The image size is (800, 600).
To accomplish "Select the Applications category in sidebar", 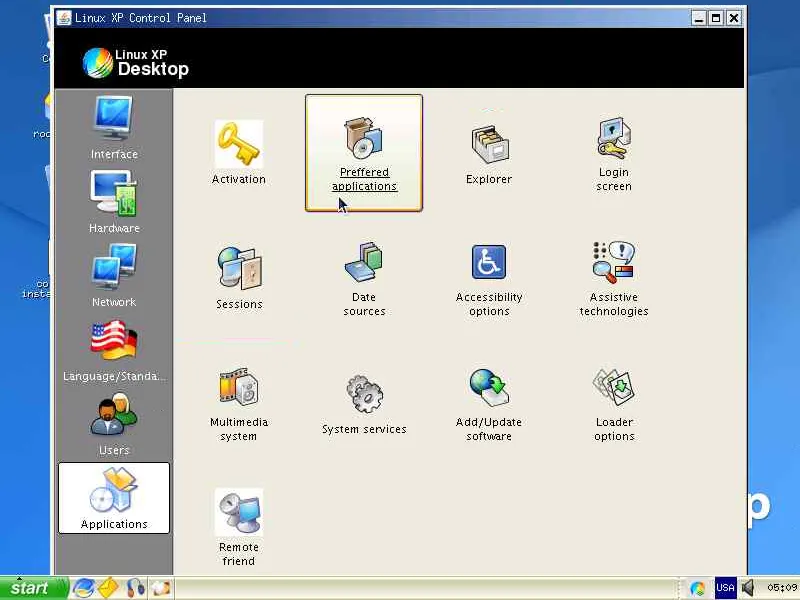I will pyautogui.click(x=114, y=498).
